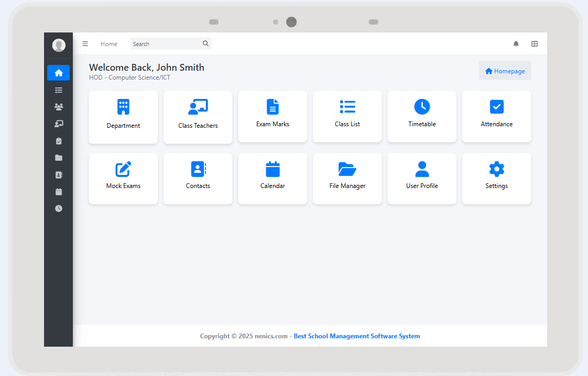Image resolution: width=588 pixels, height=376 pixels.
Task: Select the users group sidebar icon
Action: tap(58, 107)
